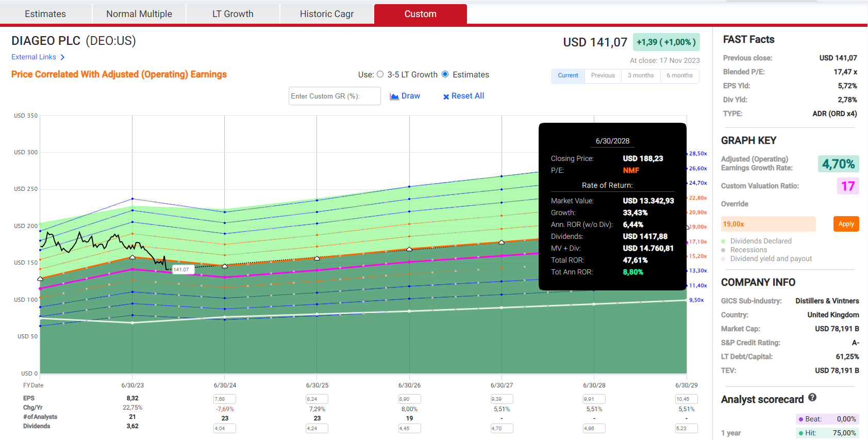Click the pink Custom Valuation Ratio 17 swatch
Screen dimensions: 868x440
point(847,186)
